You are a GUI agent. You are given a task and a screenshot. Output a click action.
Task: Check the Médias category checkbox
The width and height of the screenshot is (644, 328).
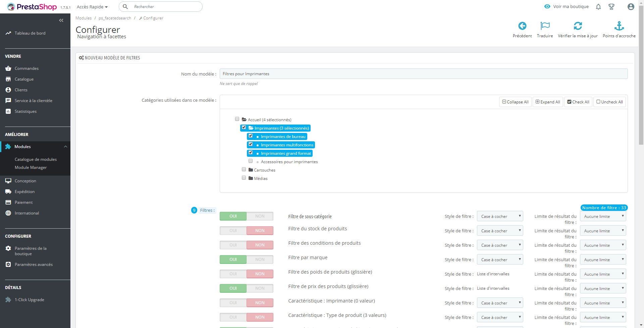point(244,178)
